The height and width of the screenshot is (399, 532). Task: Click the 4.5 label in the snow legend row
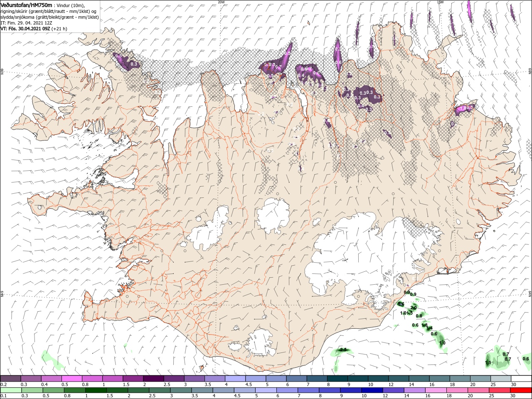pyautogui.click(x=249, y=385)
